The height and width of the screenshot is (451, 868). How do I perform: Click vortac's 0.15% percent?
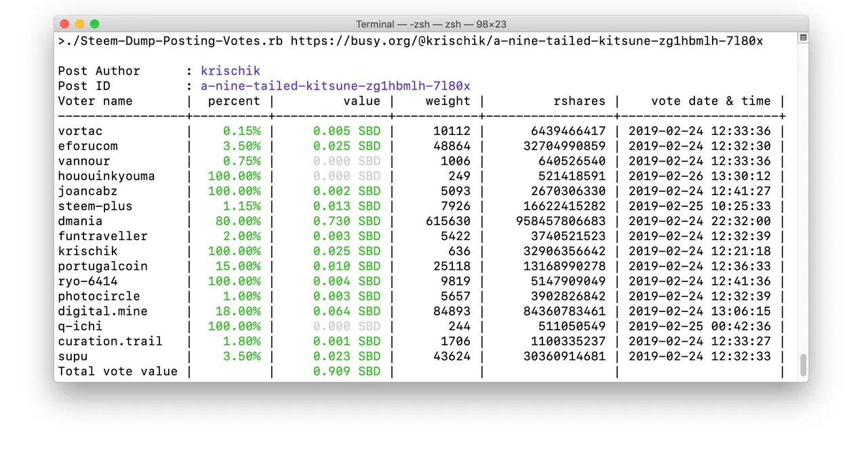(x=241, y=131)
